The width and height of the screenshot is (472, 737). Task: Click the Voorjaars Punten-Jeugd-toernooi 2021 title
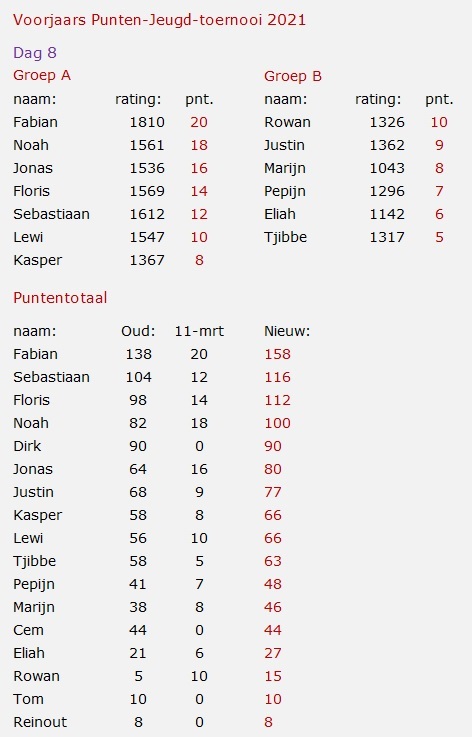pyautogui.click(x=159, y=20)
